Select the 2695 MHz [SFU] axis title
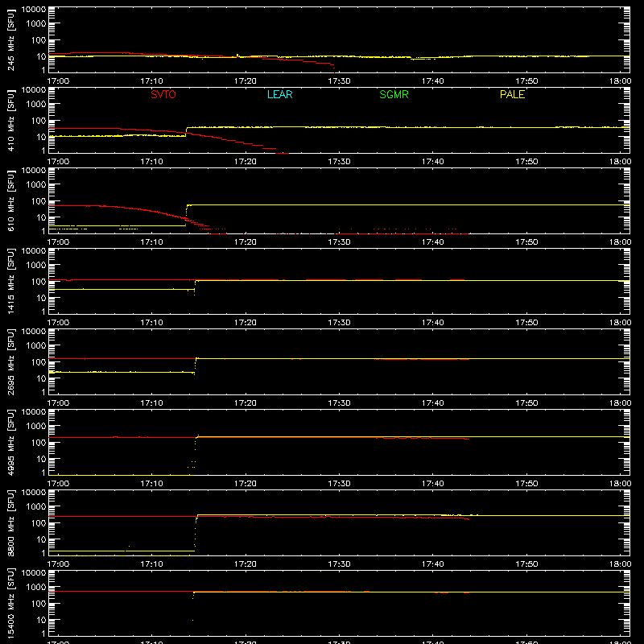Image resolution: width=644 pixels, height=644 pixels. coord(10,361)
